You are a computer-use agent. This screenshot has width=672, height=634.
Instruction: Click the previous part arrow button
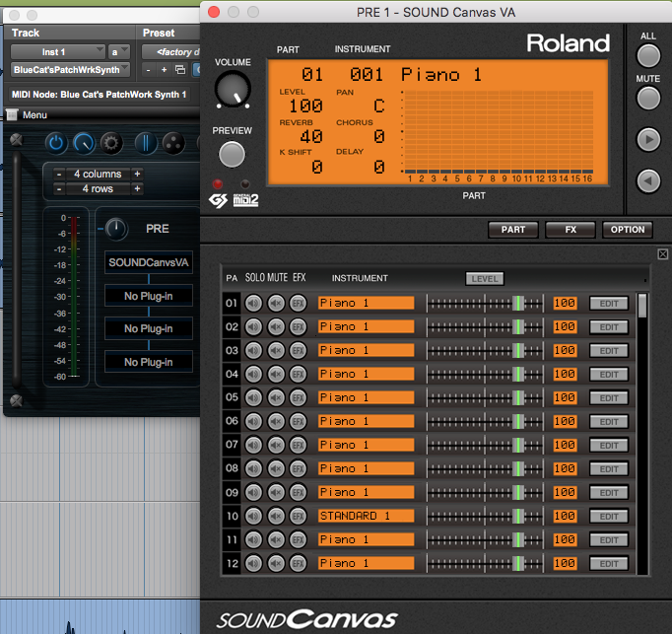coord(648,181)
